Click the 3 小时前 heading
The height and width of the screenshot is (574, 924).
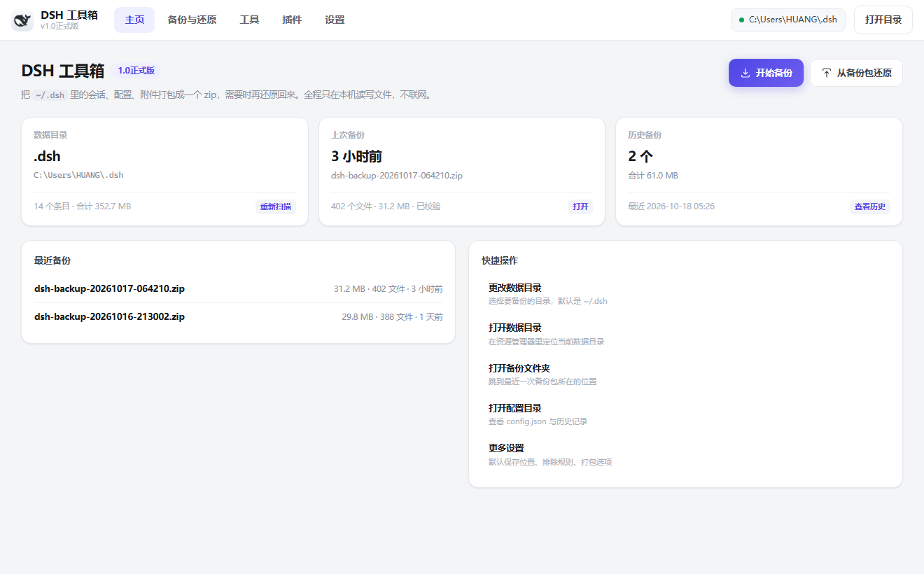coord(356,156)
